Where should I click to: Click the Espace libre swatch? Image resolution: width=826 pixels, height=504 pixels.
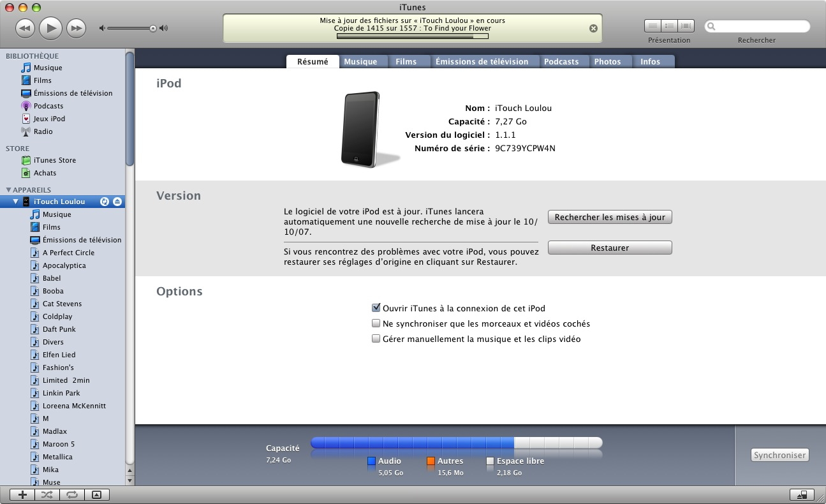490,461
